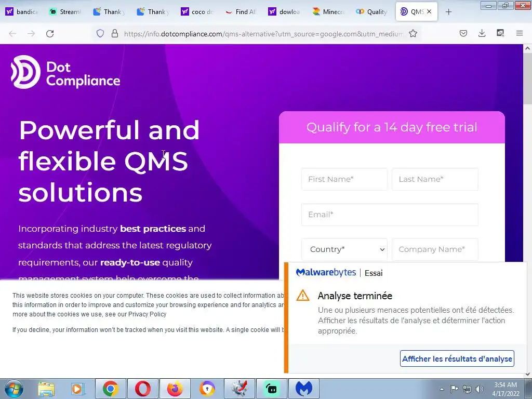This screenshot has width=532, height=399.
Task: Switch to the bandica tab
Action: click(x=22, y=12)
